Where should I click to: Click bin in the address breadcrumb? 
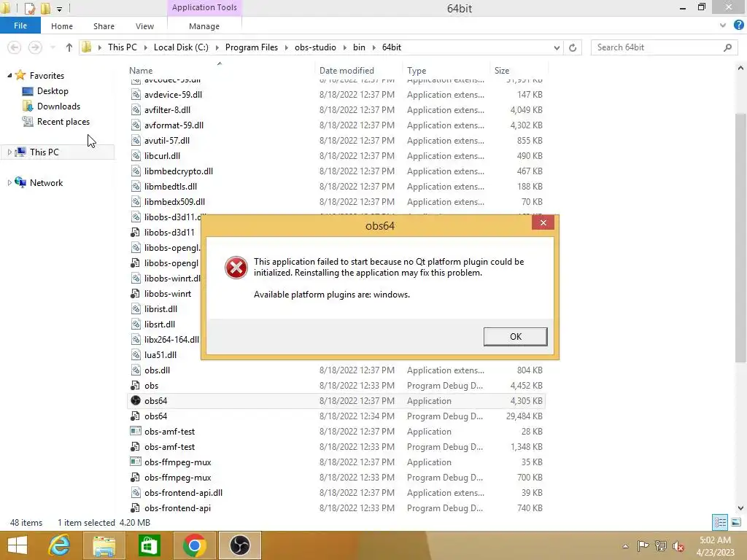pos(359,47)
